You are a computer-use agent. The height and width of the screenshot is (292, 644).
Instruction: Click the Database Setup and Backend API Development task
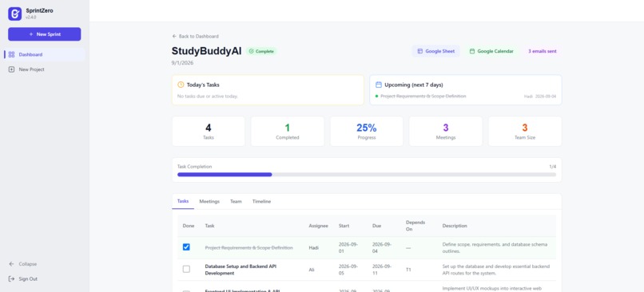(241, 270)
